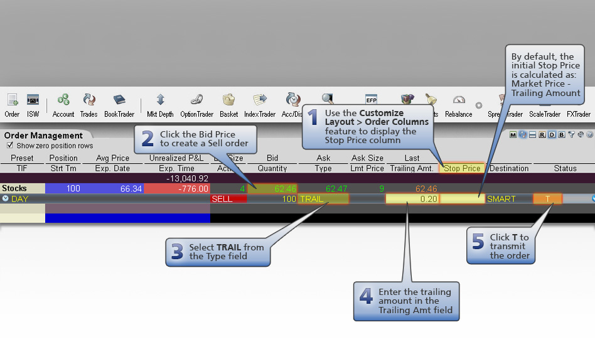Open the Mkt Depth arrows icon
This screenshot has width=595, height=364.
tap(160, 100)
